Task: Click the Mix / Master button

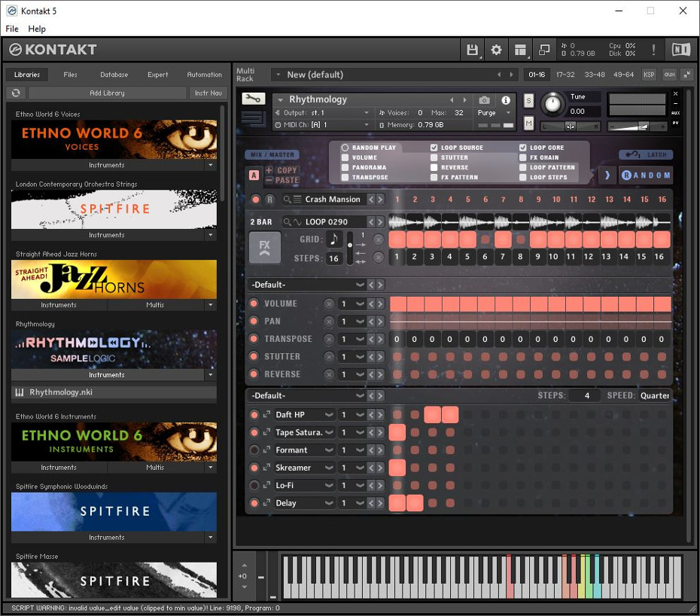Action: click(272, 154)
